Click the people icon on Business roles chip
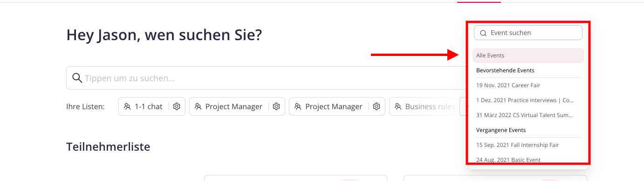This screenshot has width=644, height=181. click(x=397, y=106)
